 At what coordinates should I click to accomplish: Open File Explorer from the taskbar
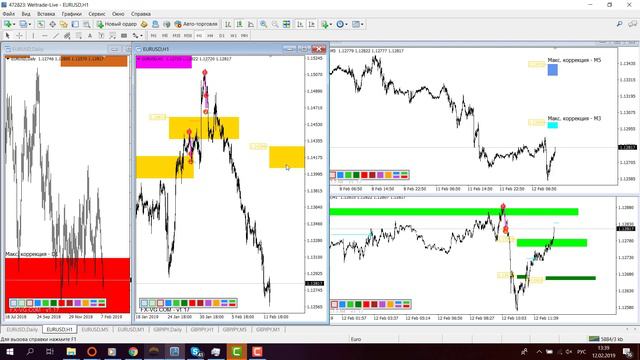(x=71, y=351)
